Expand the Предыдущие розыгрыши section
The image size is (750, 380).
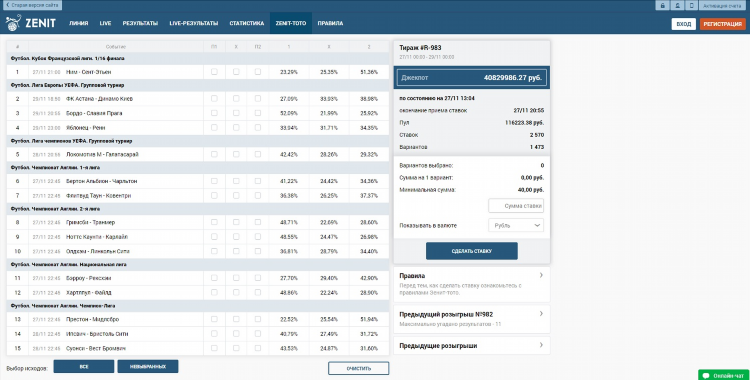472,346
